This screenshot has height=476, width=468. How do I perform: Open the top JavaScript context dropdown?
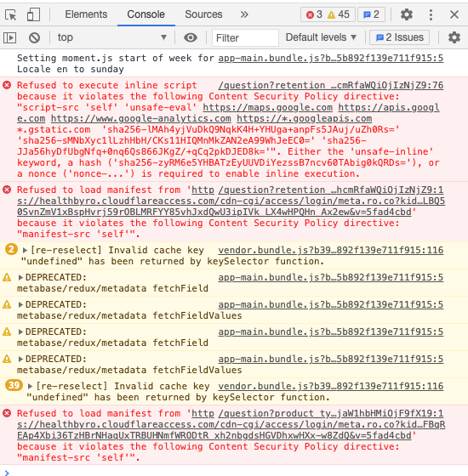pos(111,37)
